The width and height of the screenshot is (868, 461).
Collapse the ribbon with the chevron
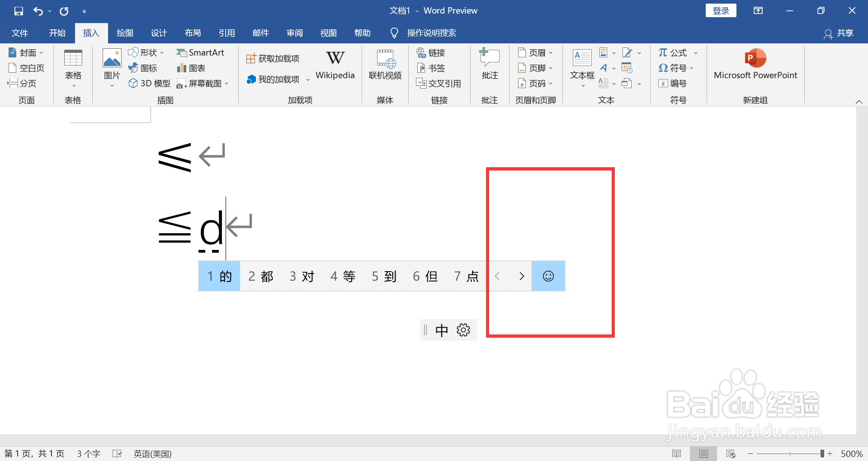pos(859,102)
